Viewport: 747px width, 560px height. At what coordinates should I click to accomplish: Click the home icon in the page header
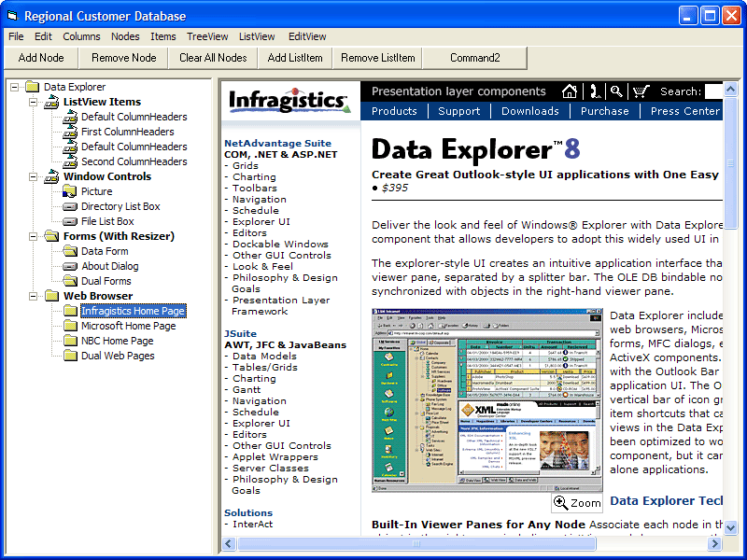coord(570,91)
